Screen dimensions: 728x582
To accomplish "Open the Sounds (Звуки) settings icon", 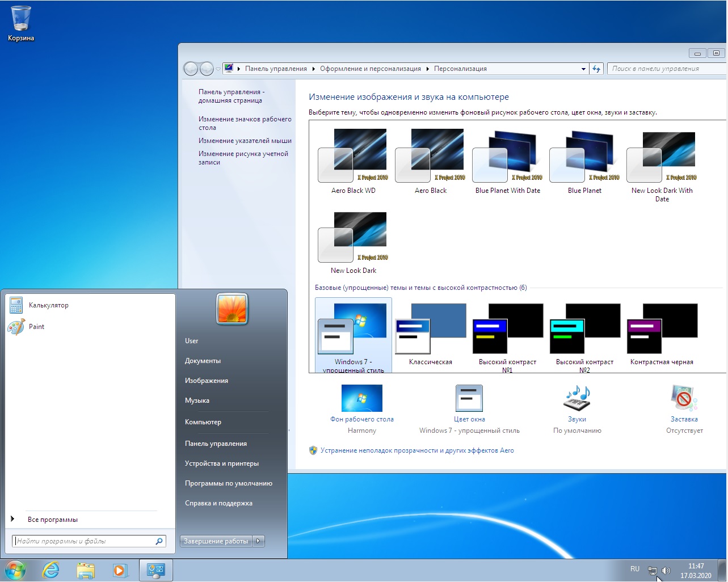I will tap(576, 398).
